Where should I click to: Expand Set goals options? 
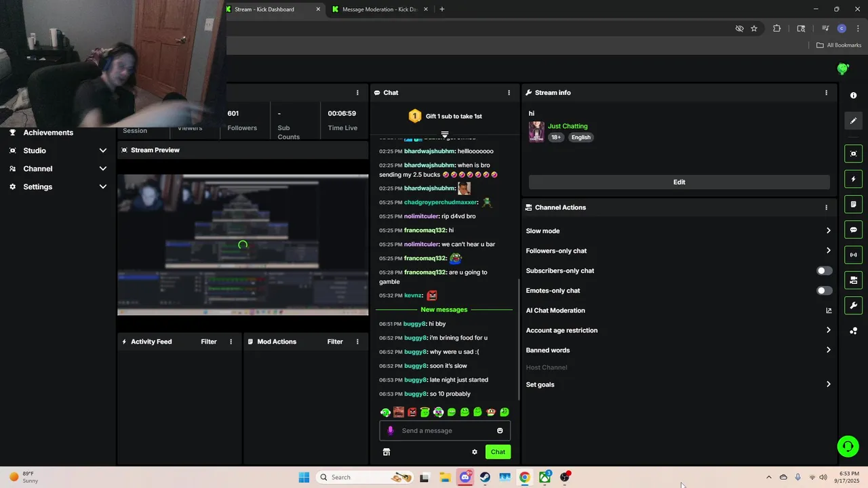(x=828, y=384)
